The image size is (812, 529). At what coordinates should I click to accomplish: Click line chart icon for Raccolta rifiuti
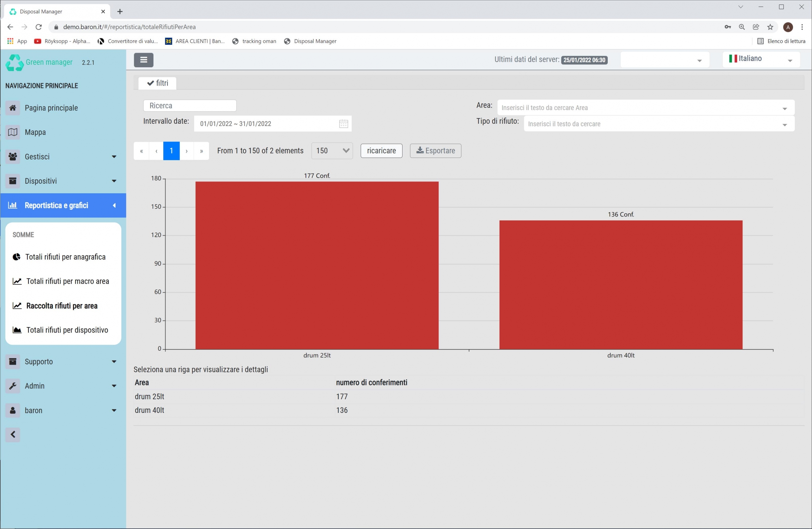pyautogui.click(x=17, y=306)
